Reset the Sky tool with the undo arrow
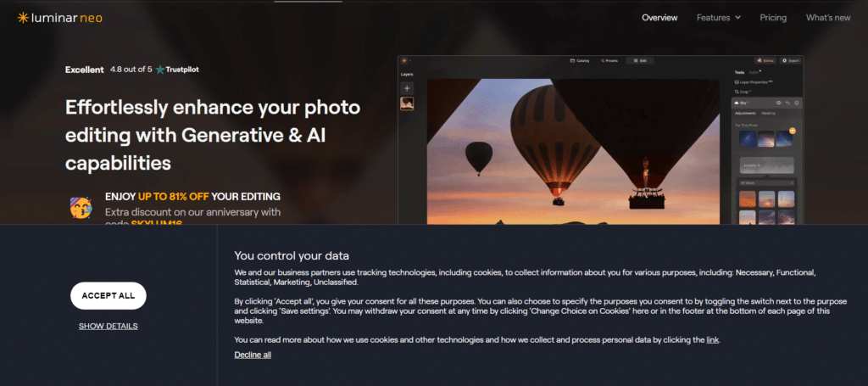The height and width of the screenshot is (386, 868). [787, 103]
